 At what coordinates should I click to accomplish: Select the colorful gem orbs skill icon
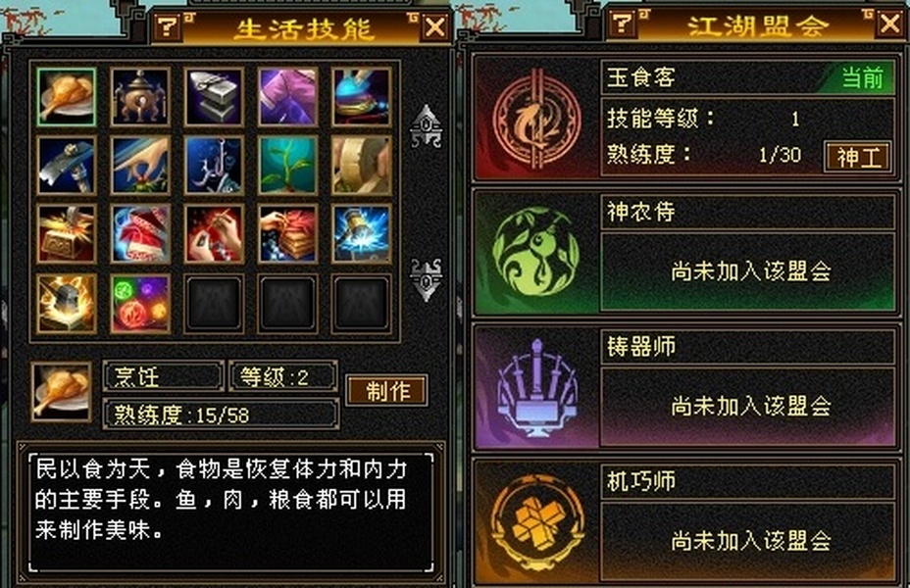(140, 303)
